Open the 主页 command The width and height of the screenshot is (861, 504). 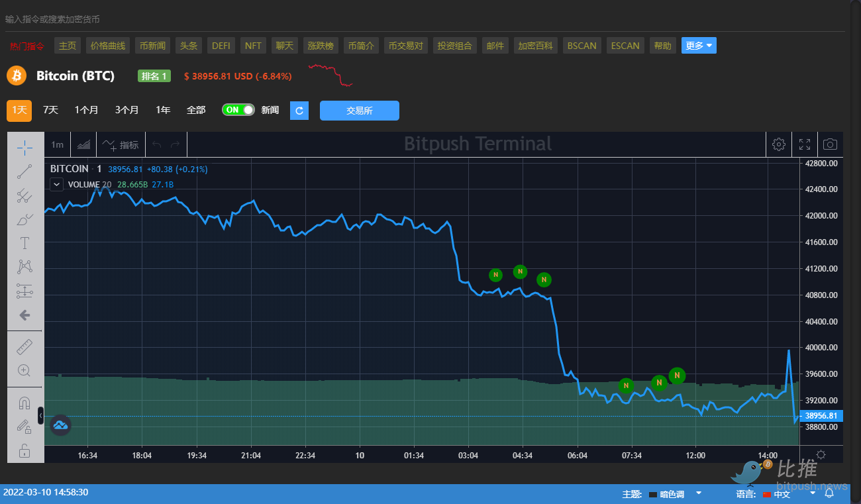tap(68, 46)
